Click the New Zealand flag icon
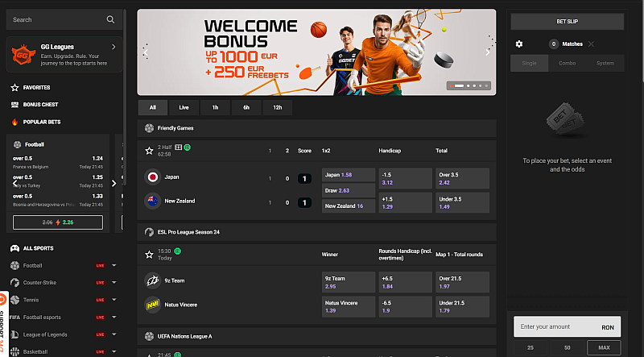 click(x=152, y=201)
